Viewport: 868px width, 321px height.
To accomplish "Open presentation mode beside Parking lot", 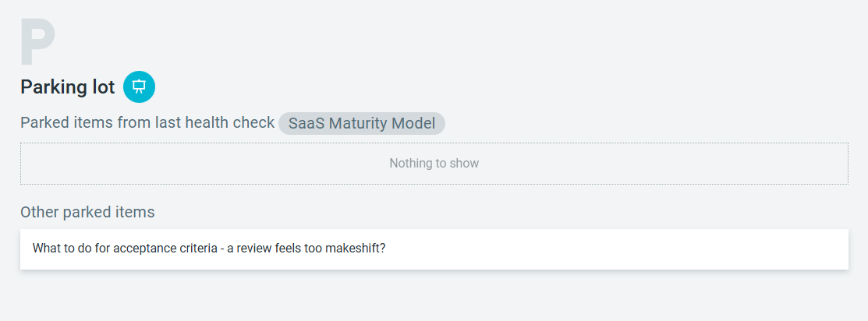I will pyautogui.click(x=139, y=86).
